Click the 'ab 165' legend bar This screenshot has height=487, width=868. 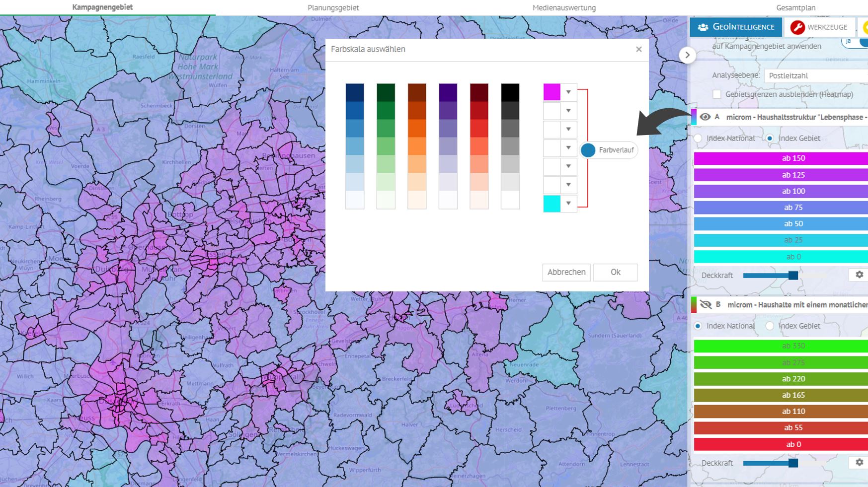[781, 395]
